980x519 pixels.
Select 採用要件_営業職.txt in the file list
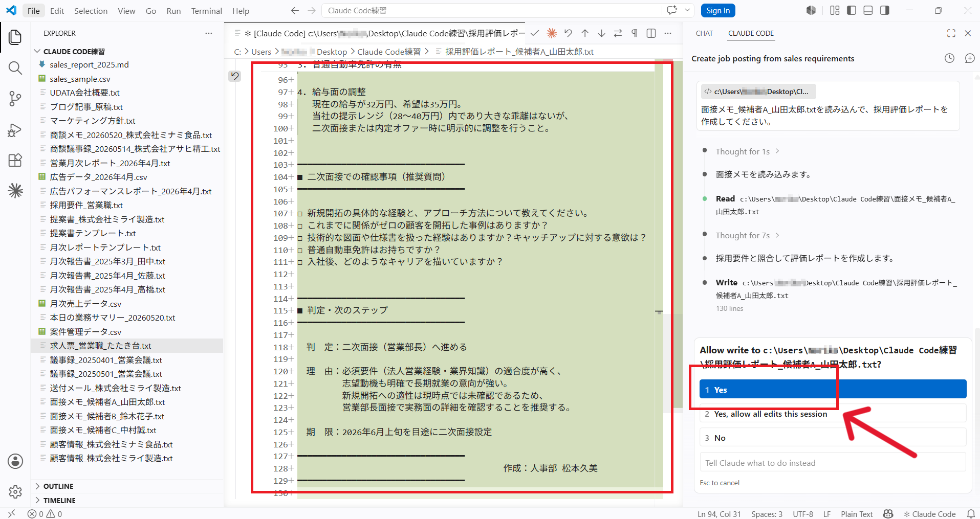pos(127,205)
